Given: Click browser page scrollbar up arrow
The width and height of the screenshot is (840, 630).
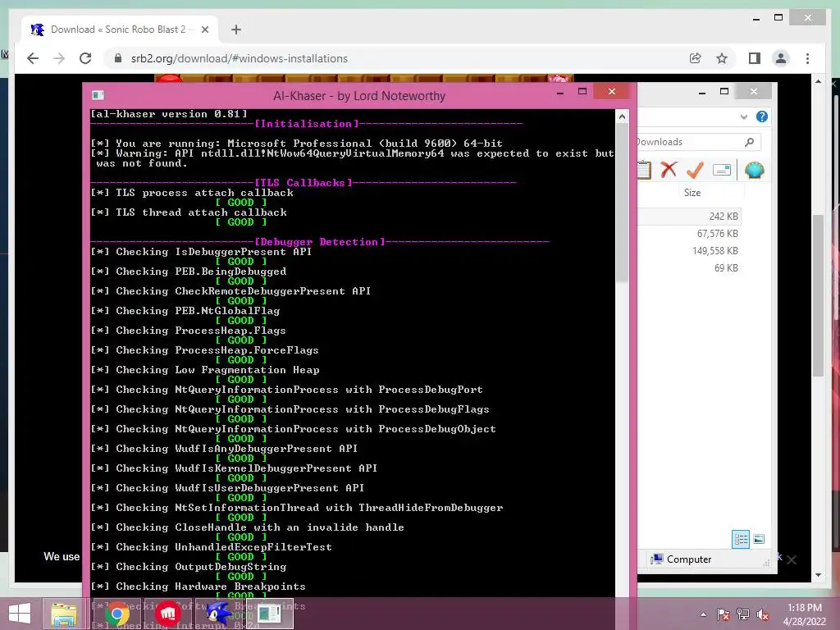Looking at the screenshot, I should coord(818,81).
